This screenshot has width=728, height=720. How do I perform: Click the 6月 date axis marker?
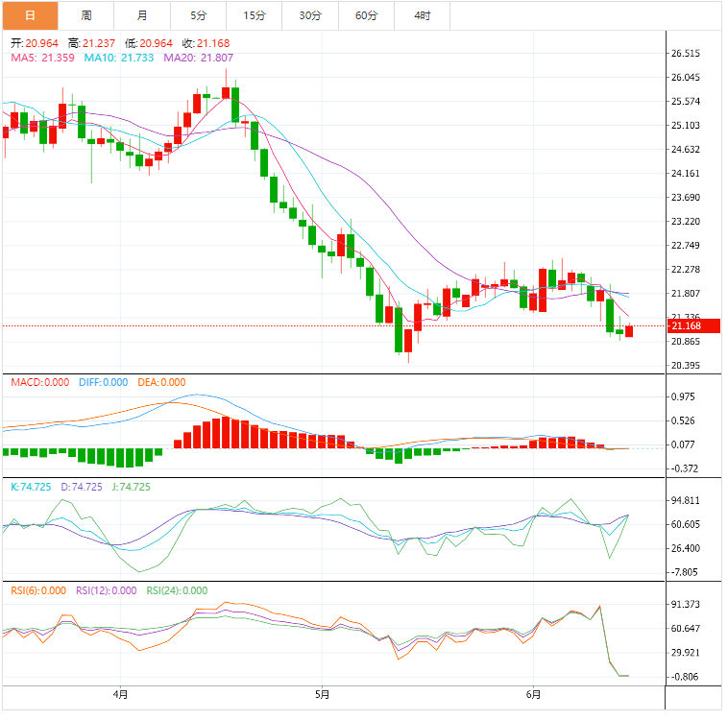533,695
